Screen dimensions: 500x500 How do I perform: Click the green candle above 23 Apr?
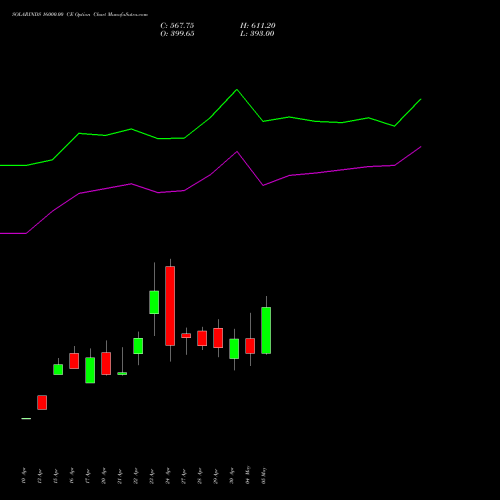tap(154, 302)
